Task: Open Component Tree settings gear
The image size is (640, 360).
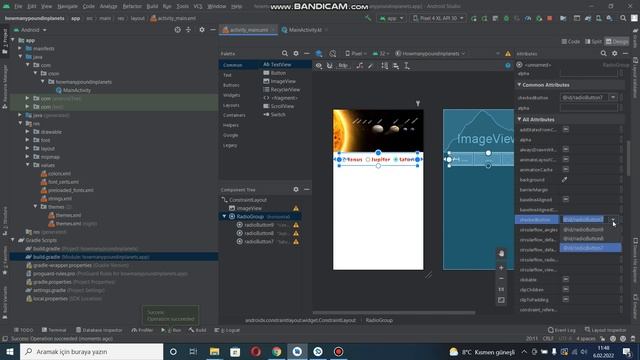Action: coord(296,189)
